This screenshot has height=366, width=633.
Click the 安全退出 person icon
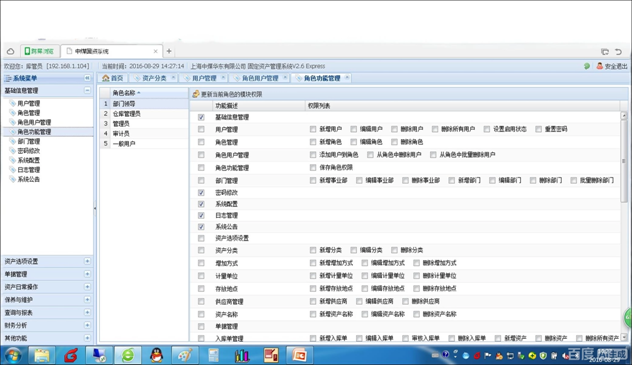coord(599,66)
